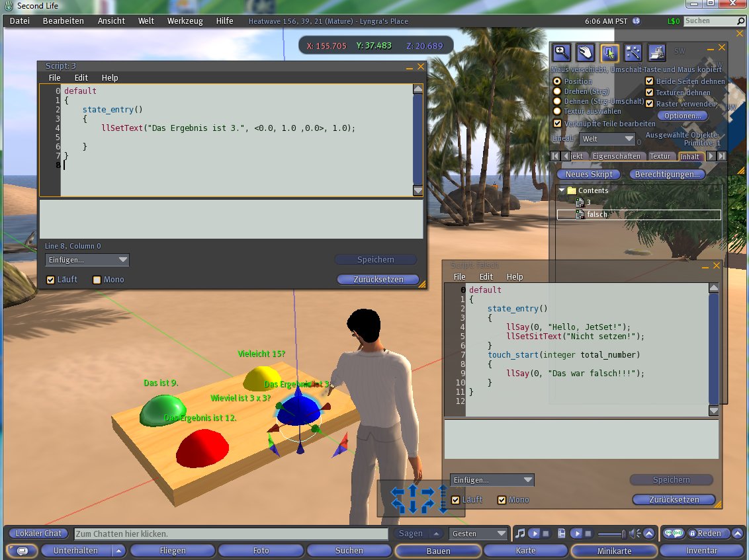Enable Mono checkbox in Script: 3 window
Screen dimensions: 749x560
(97, 280)
